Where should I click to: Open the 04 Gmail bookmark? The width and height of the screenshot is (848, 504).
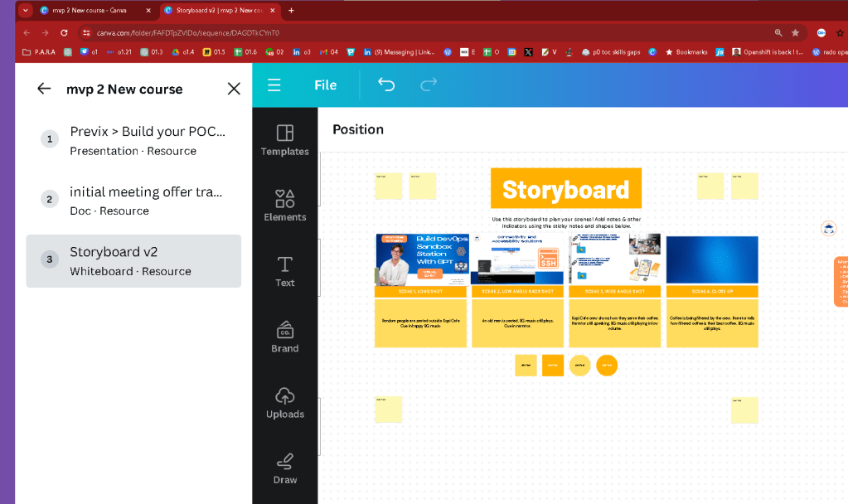(329, 52)
